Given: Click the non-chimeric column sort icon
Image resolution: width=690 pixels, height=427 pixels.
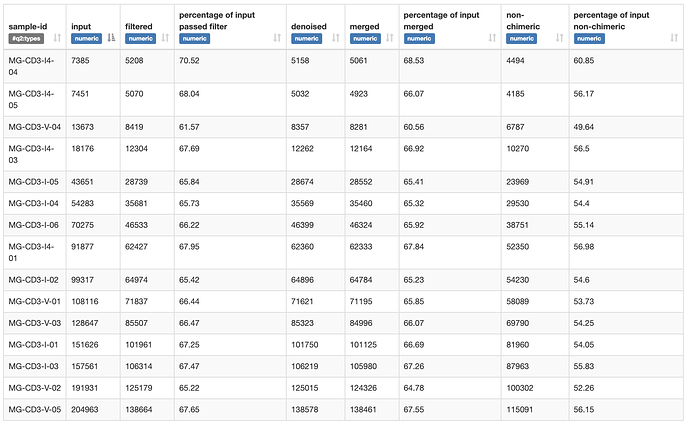Looking at the screenshot, I should [558, 38].
